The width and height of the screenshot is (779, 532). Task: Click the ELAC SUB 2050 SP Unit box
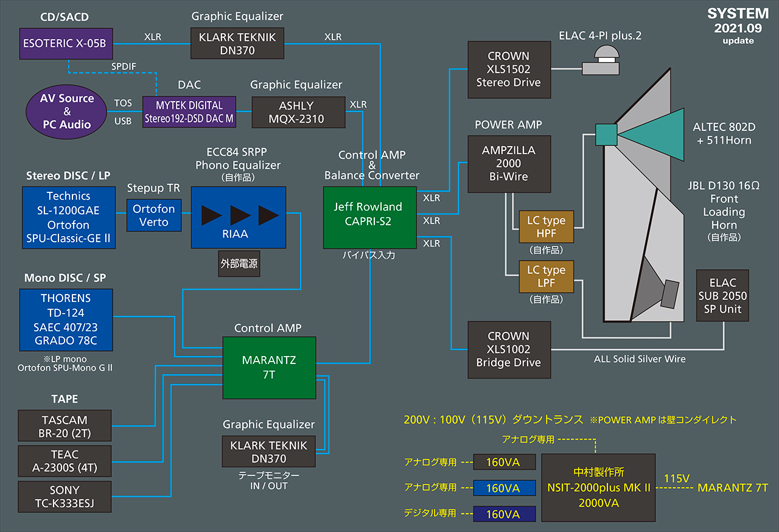(722, 296)
